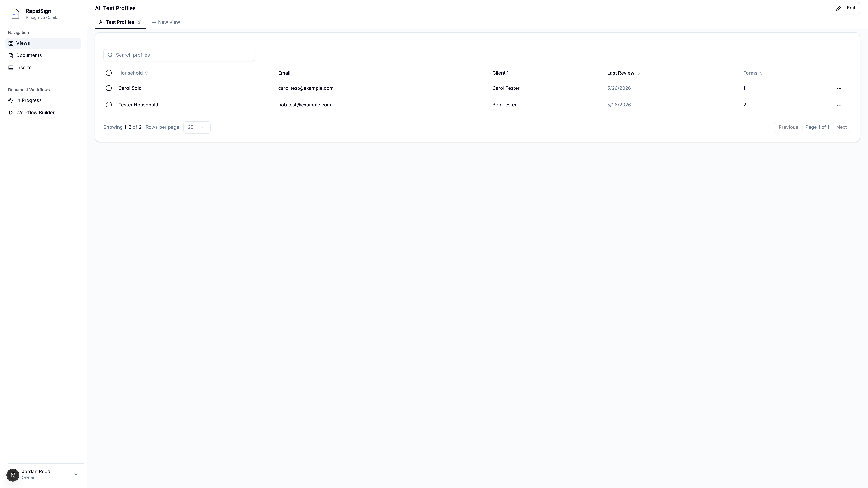
Task: Click the In Progress activity icon
Action: (11, 101)
